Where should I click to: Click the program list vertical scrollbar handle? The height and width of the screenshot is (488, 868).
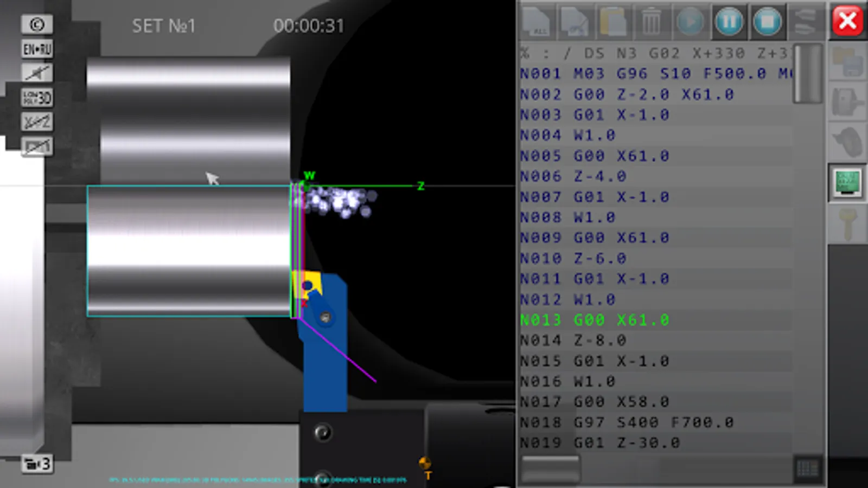(x=808, y=74)
